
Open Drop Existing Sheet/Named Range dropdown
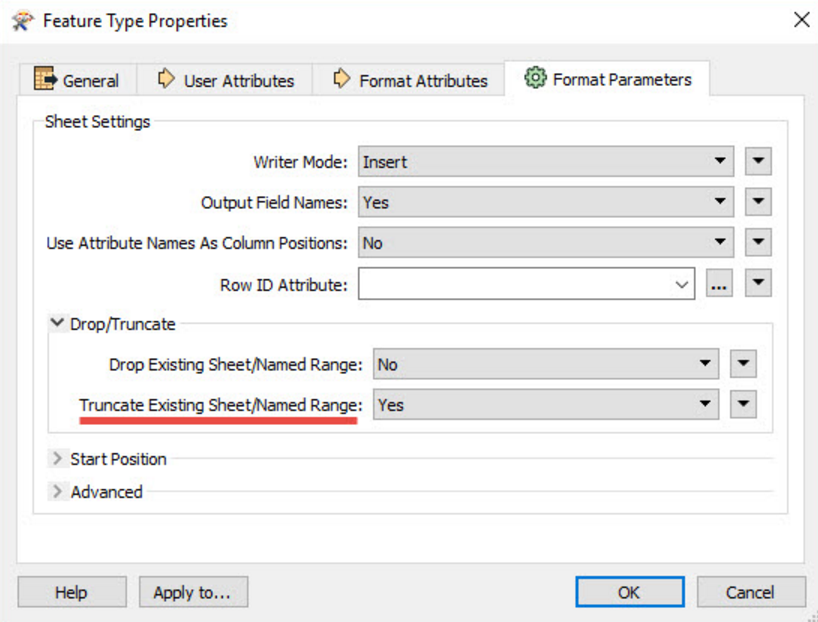pyautogui.click(x=546, y=365)
